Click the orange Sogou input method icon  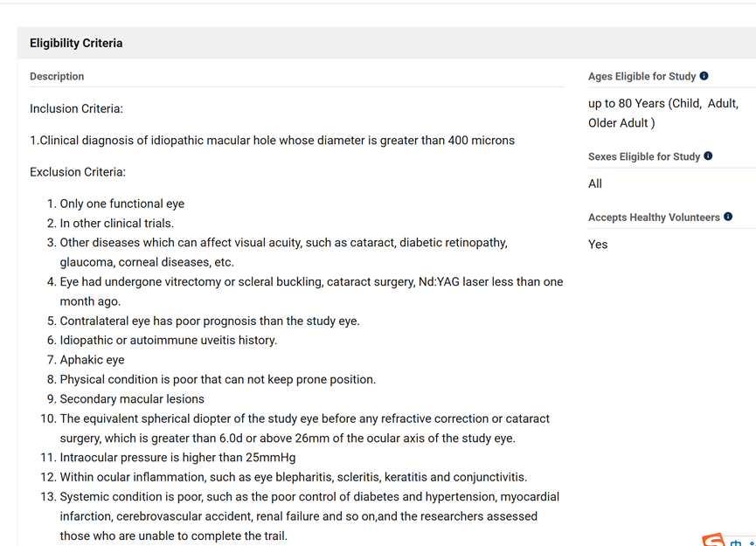coord(714,541)
